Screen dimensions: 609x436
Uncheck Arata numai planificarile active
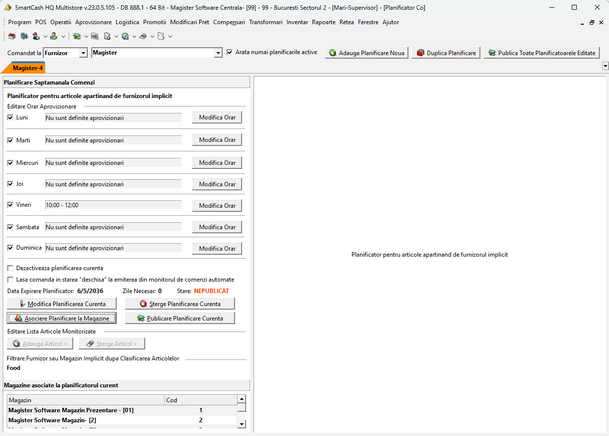(x=230, y=52)
